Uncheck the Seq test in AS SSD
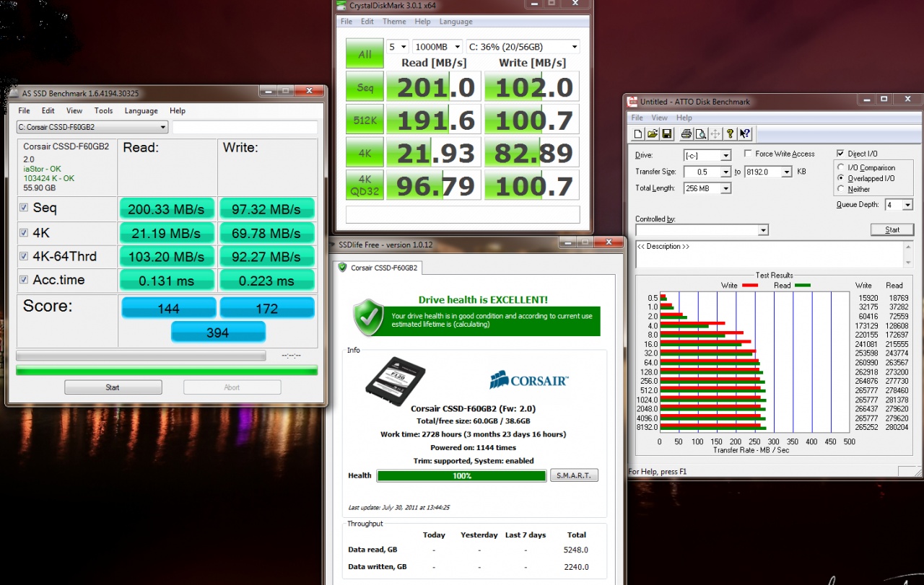The height and width of the screenshot is (585, 924). pyautogui.click(x=24, y=208)
